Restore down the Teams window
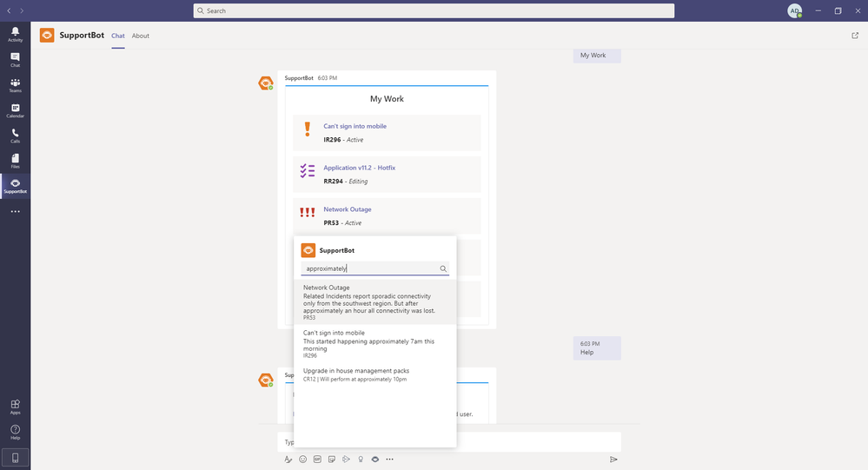868x470 pixels. [838, 10]
